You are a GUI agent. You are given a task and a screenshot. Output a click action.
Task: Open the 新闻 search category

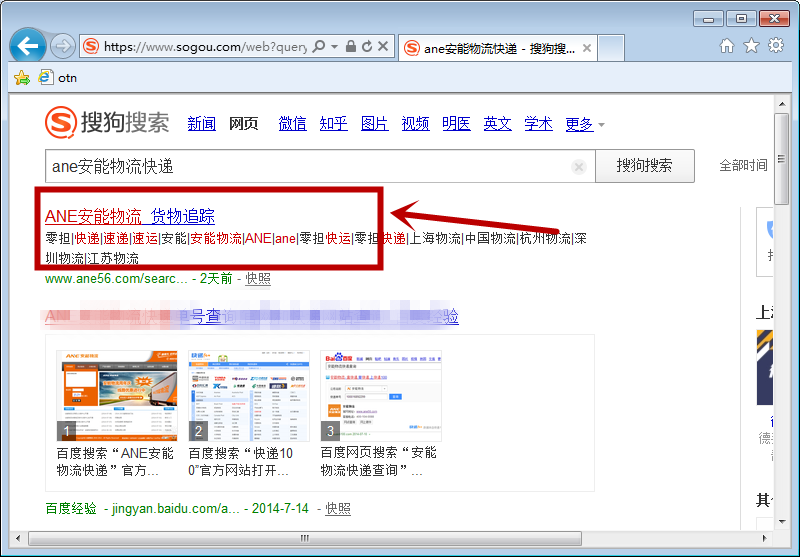pos(202,123)
